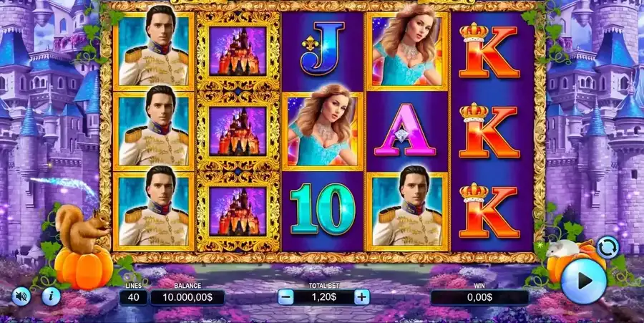This screenshot has height=323, width=644.
Task: Click the prince symbol on reel four
Action: click(x=407, y=211)
